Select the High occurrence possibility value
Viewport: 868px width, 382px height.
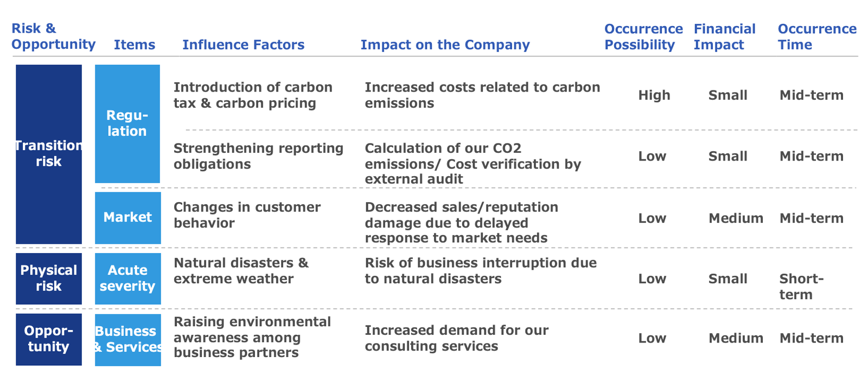coord(654,95)
